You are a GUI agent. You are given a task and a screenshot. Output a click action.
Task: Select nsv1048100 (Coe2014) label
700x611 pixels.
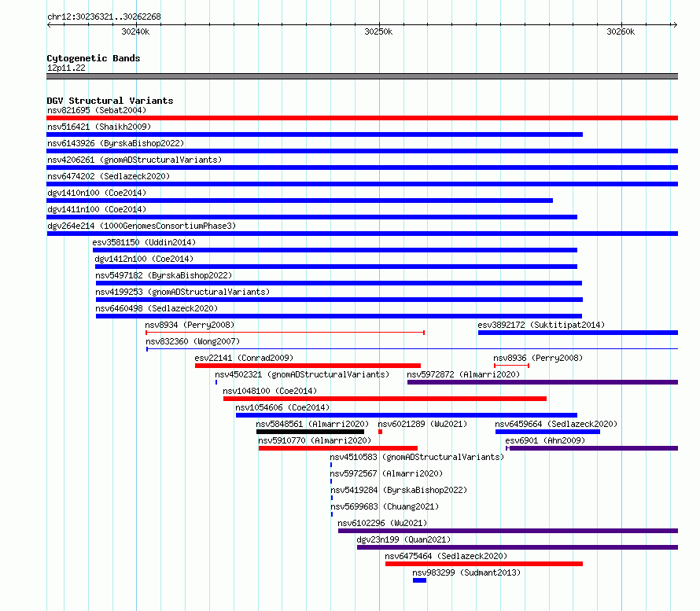270,391
